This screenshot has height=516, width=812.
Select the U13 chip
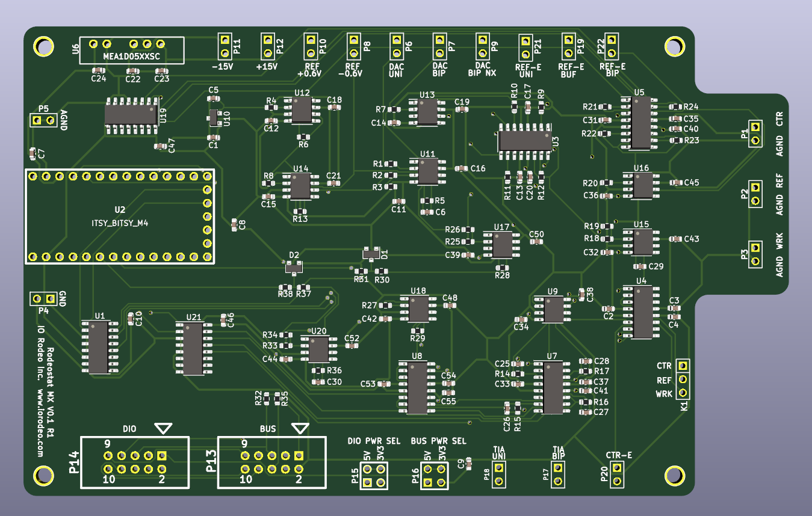(x=427, y=112)
